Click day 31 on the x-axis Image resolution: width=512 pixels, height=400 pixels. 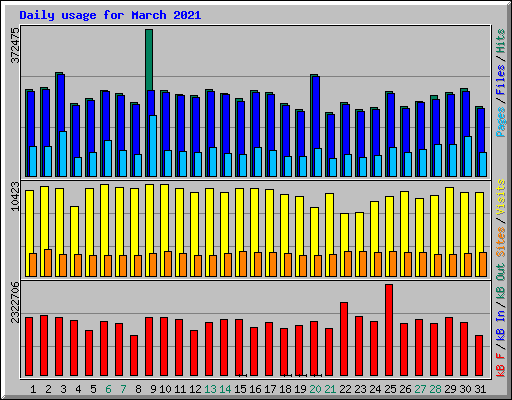coord(480,389)
